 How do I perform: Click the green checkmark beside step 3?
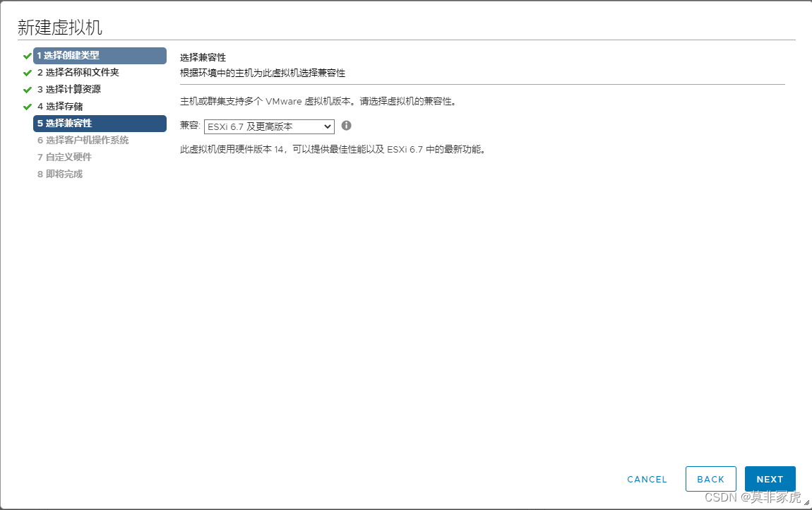pos(28,90)
